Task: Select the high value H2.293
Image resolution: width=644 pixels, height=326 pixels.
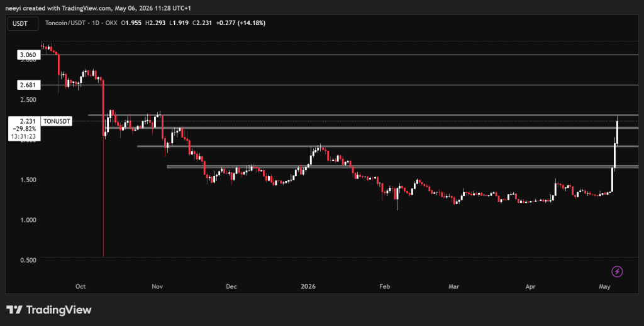Action: click(x=155, y=23)
